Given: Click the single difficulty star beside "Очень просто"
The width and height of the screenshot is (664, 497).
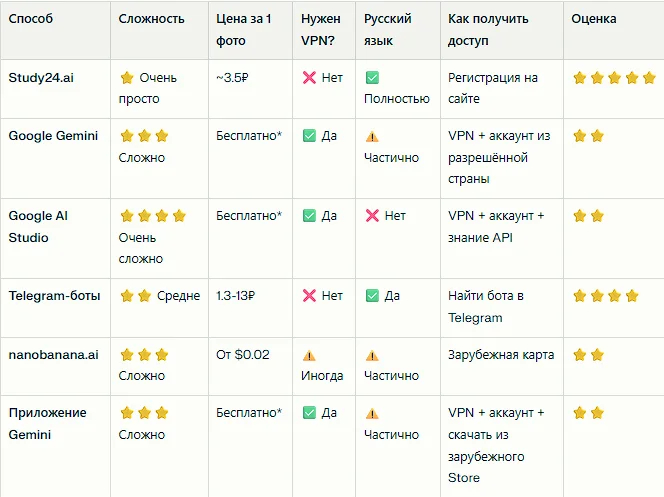Looking at the screenshot, I should point(127,77).
